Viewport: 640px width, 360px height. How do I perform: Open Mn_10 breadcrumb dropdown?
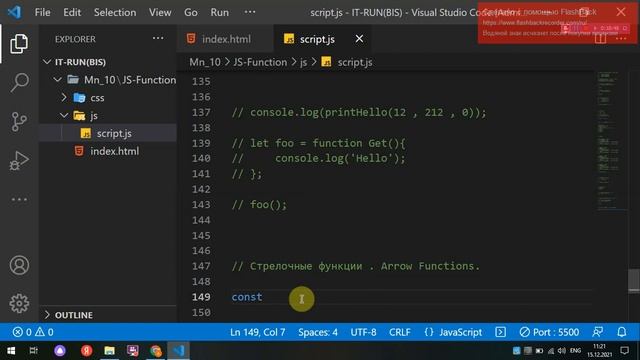click(x=204, y=62)
